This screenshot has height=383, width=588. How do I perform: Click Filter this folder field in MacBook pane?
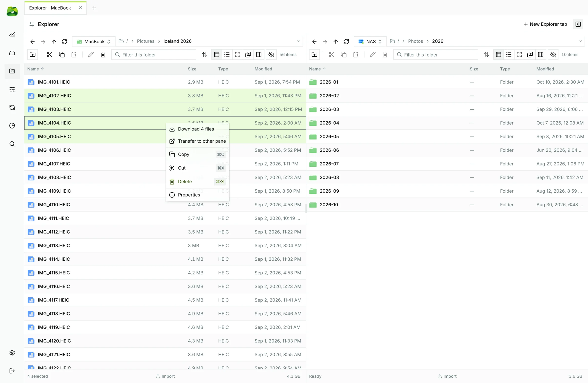coord(154,55)
